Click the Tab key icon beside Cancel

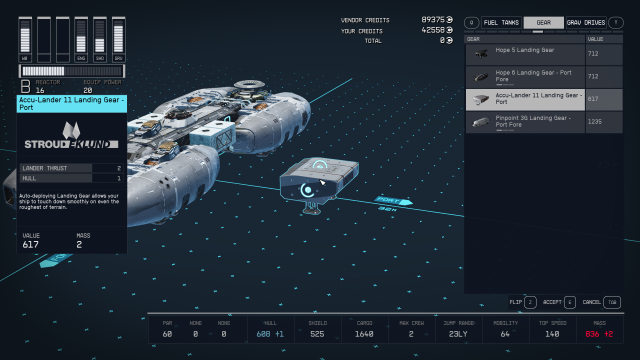612,302
